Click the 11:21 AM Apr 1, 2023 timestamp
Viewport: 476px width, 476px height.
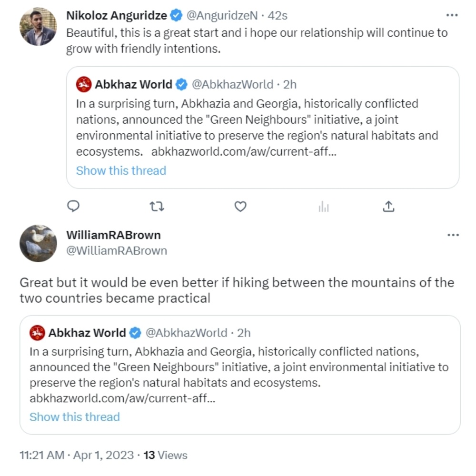(77, 456)
